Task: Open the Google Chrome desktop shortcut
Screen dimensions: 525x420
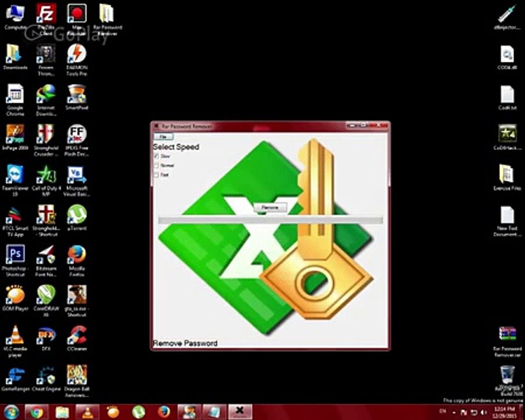Action: pos(15,100)
